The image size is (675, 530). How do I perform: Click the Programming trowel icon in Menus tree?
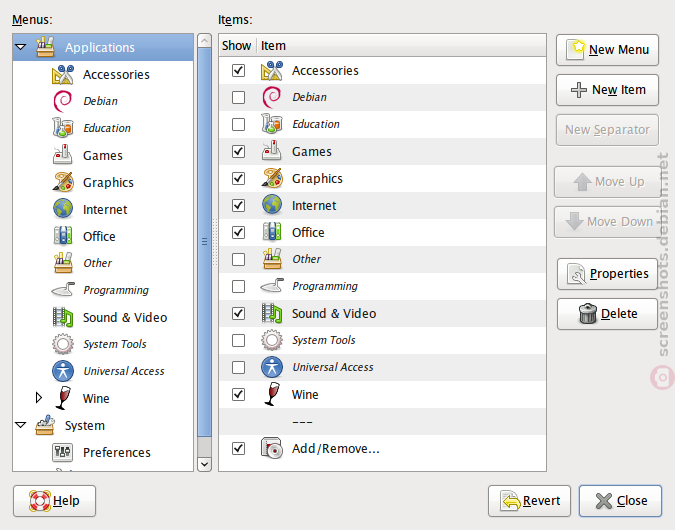pyautogui.click(x=63, y=290)
